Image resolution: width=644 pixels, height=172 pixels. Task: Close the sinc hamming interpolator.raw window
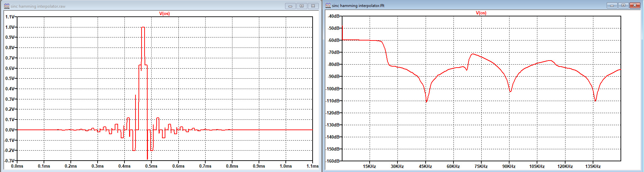coord(313,6)
